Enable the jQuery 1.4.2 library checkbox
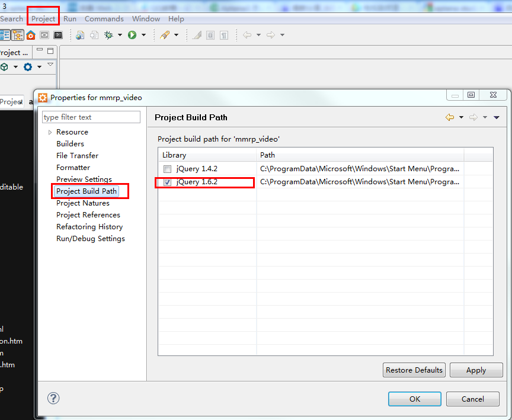 [168, 169]
